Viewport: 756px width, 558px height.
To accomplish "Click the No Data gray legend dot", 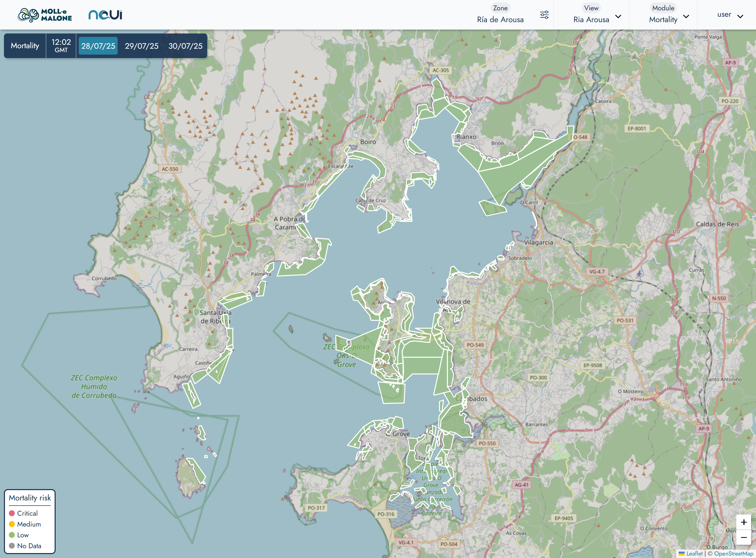I will tap(12, 545).
